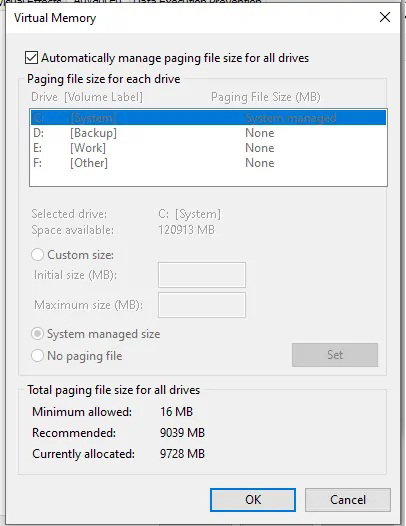Viewport: 406px width, 526px height.
Task: Click the Paging File Size (MB) column header
Action: point(265,97)
